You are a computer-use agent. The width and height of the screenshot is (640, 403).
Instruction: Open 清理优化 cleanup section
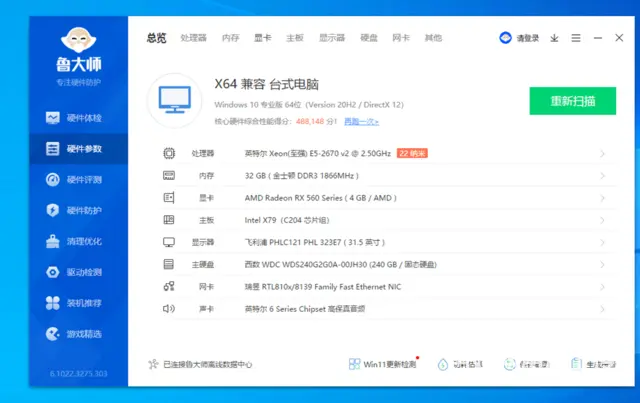[x=78, y=241]
